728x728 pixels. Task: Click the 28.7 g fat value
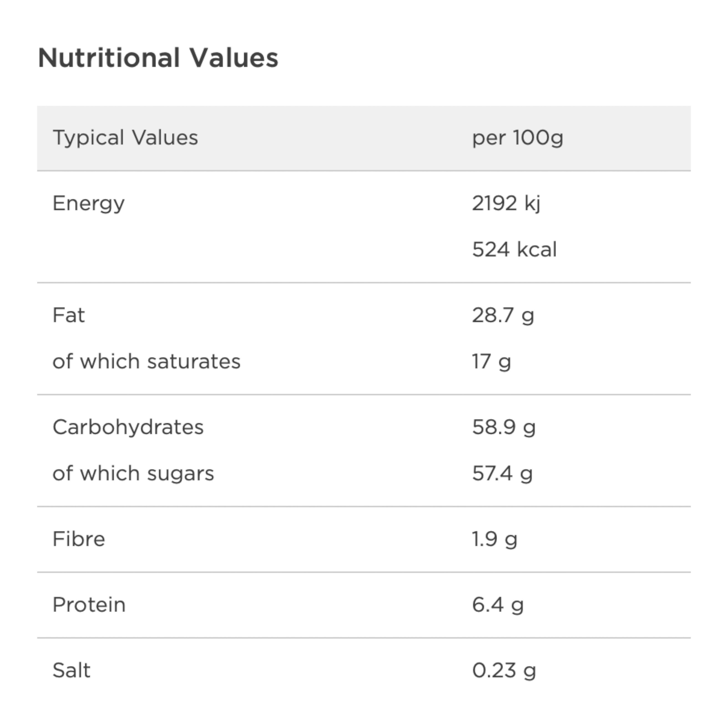503,316
